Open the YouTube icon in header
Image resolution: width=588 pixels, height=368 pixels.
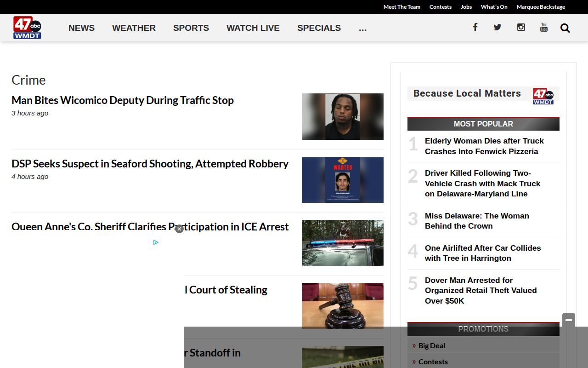tap(544, 27)
